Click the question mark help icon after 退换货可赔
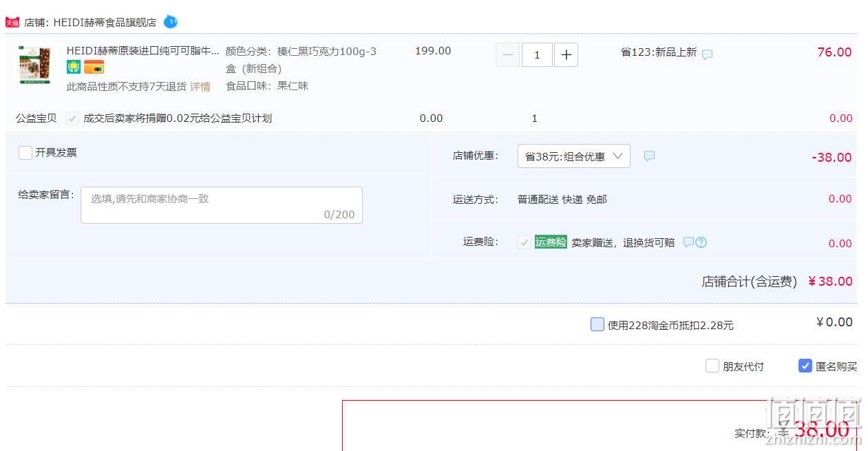868x451 pixels. tap(701, 242)
